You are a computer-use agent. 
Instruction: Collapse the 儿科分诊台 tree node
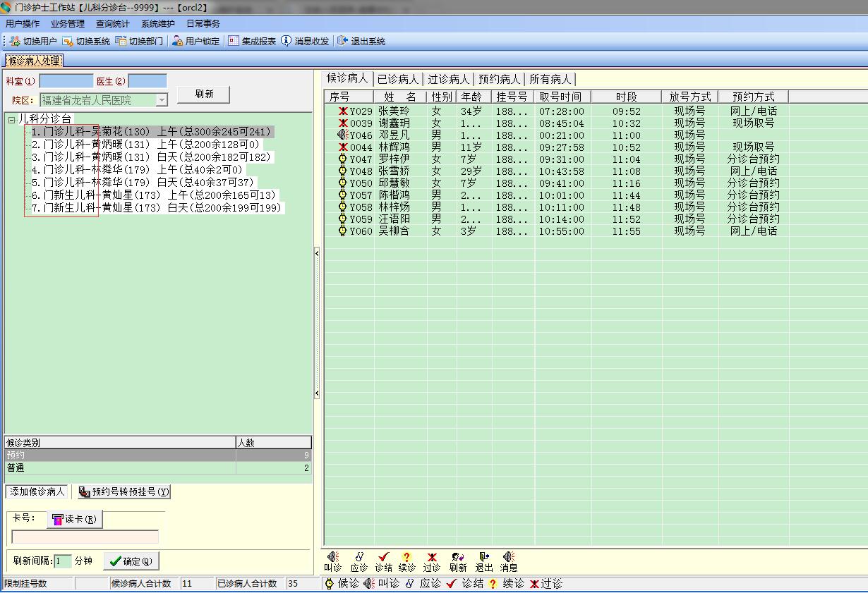12,120
